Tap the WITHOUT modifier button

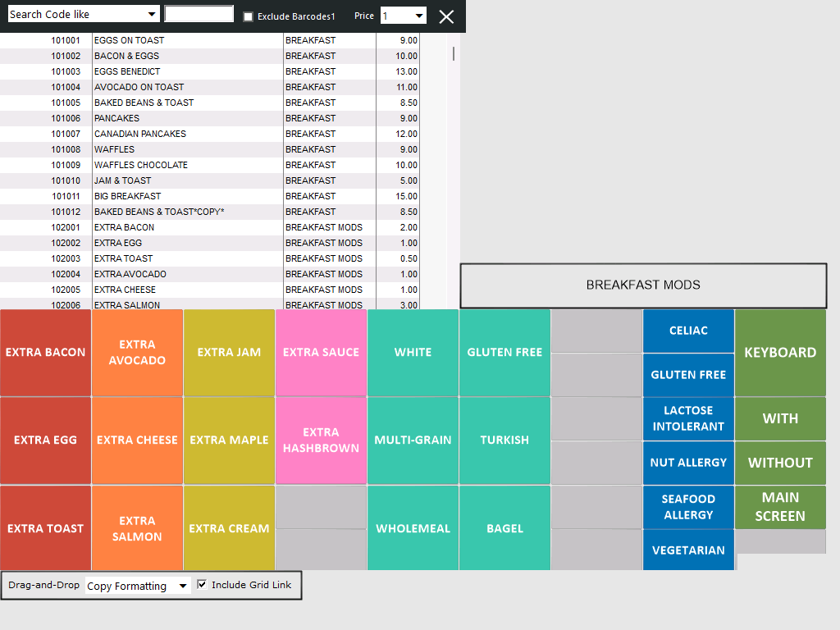click(x=780, y=463)
